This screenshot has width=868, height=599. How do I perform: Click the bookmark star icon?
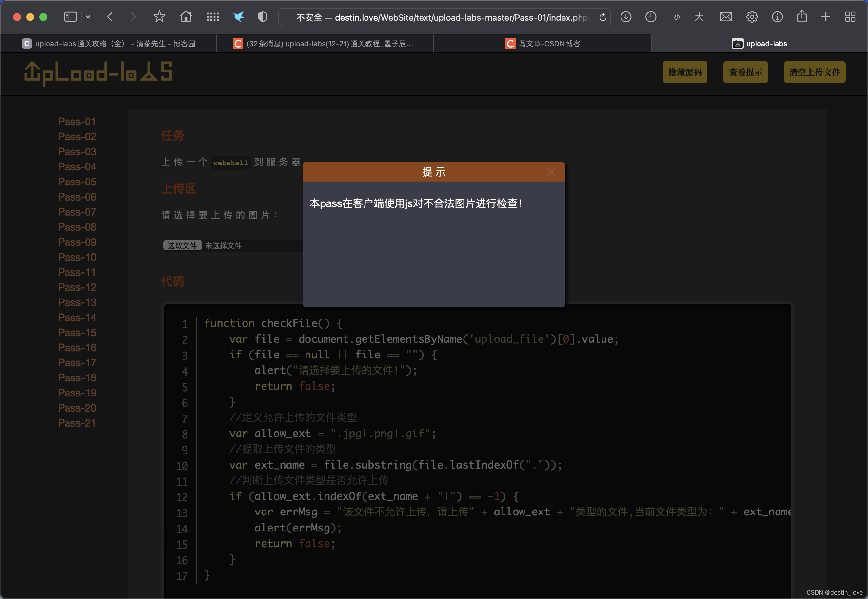(159, 17)
